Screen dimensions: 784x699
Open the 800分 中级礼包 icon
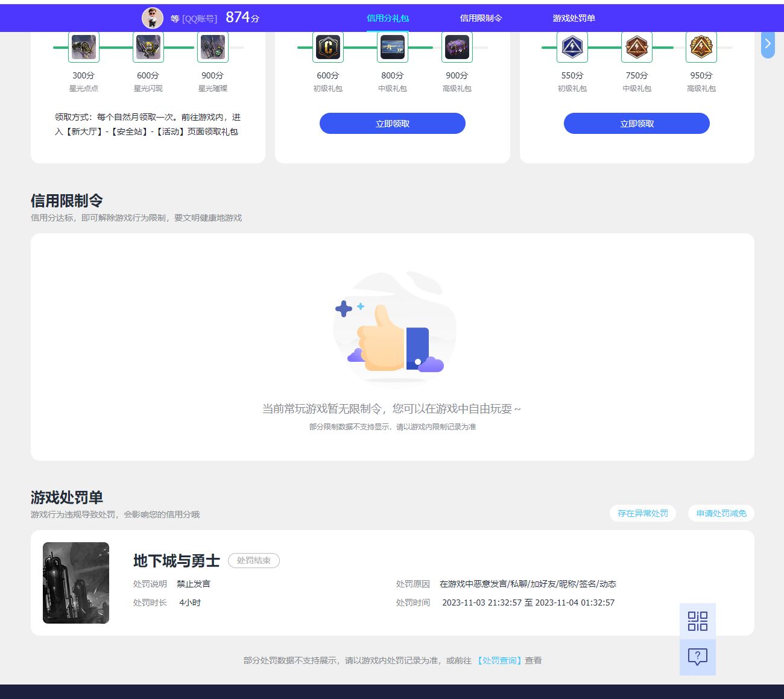coord(392,47)
